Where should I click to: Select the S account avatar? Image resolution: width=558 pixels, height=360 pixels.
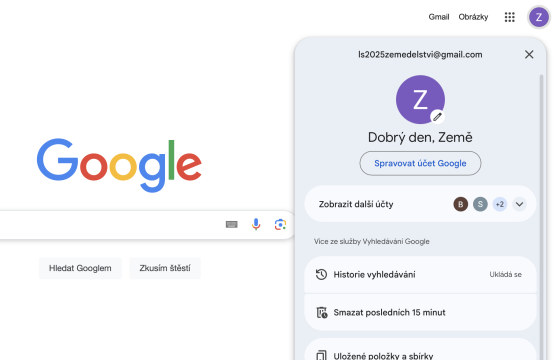coord(480,204)
